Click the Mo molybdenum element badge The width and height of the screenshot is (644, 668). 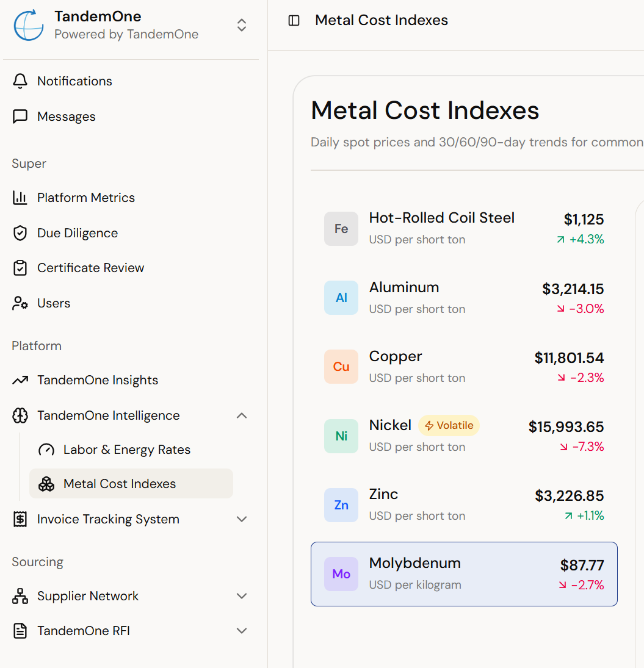(x=341, y=574)
